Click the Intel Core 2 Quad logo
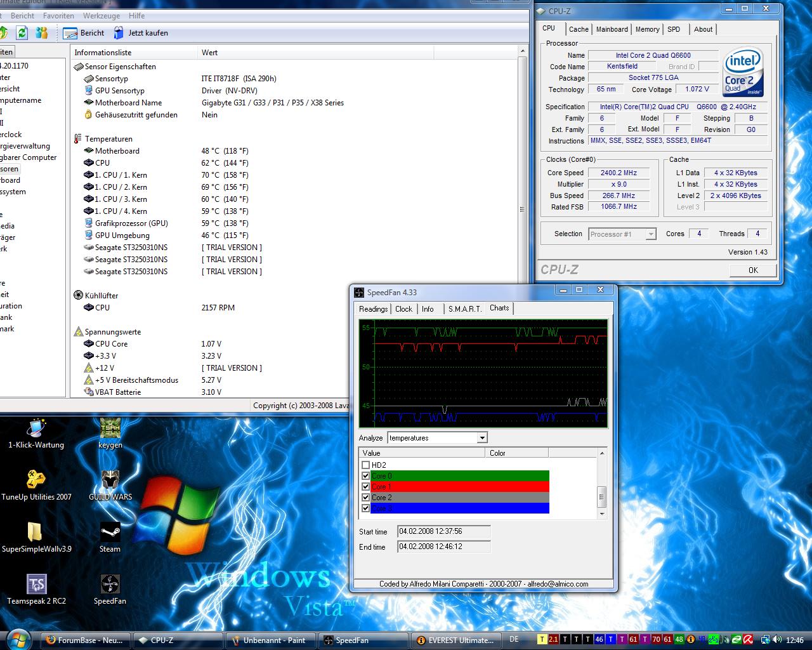Screen dimensions: 812x650 point(743,72)
